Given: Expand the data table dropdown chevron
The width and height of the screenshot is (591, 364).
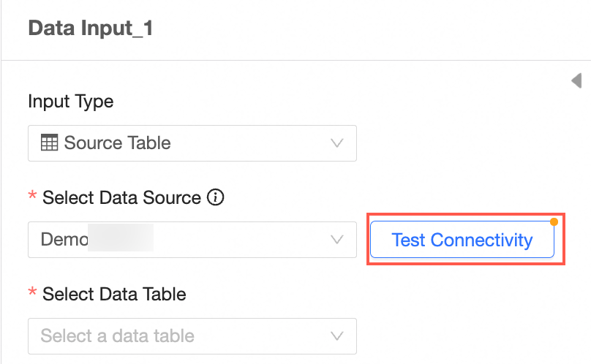Looking at the screenshot, I should click(337, 336).
